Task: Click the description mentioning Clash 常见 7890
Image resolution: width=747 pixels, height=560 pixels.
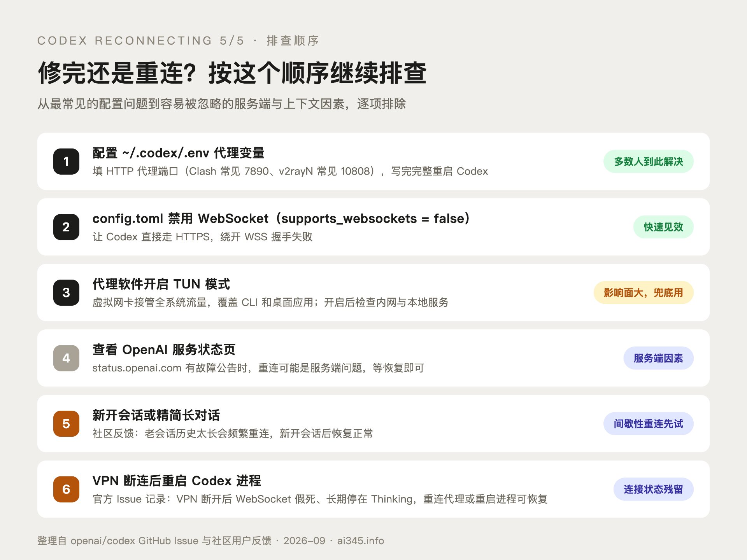Action: coord(290,171)
